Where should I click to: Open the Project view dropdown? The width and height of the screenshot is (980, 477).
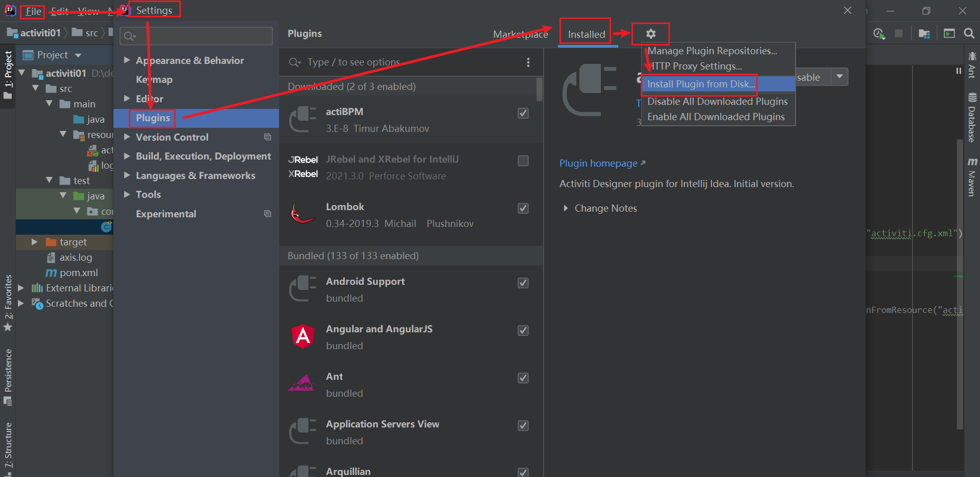pyautogui.click(x=78, y=55)
